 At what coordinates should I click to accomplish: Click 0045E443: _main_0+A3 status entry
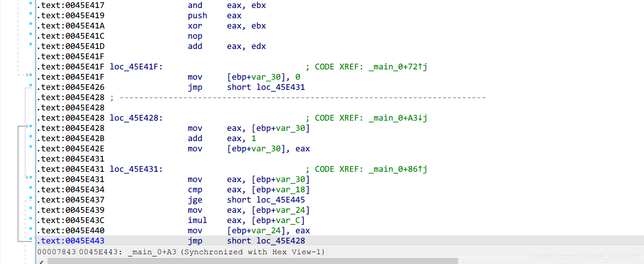[128, 252]
